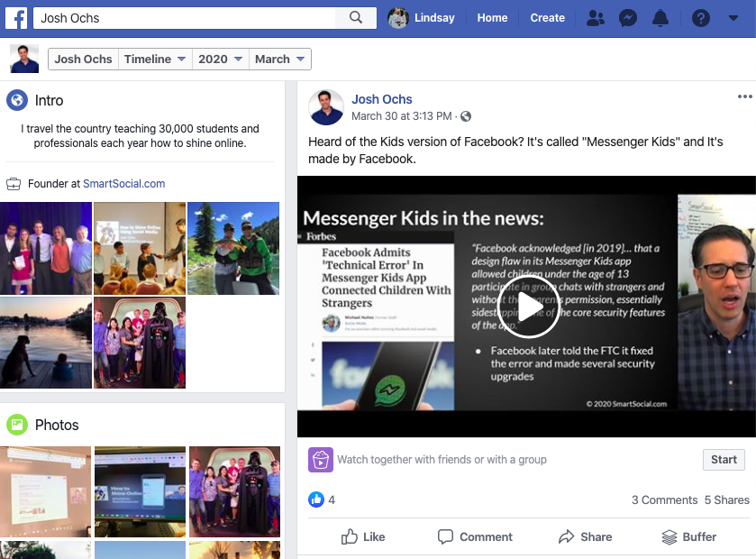Click the Josh Ochs breadcrumb button
Screen dimensions: 756x559
[x=83, y=59]
